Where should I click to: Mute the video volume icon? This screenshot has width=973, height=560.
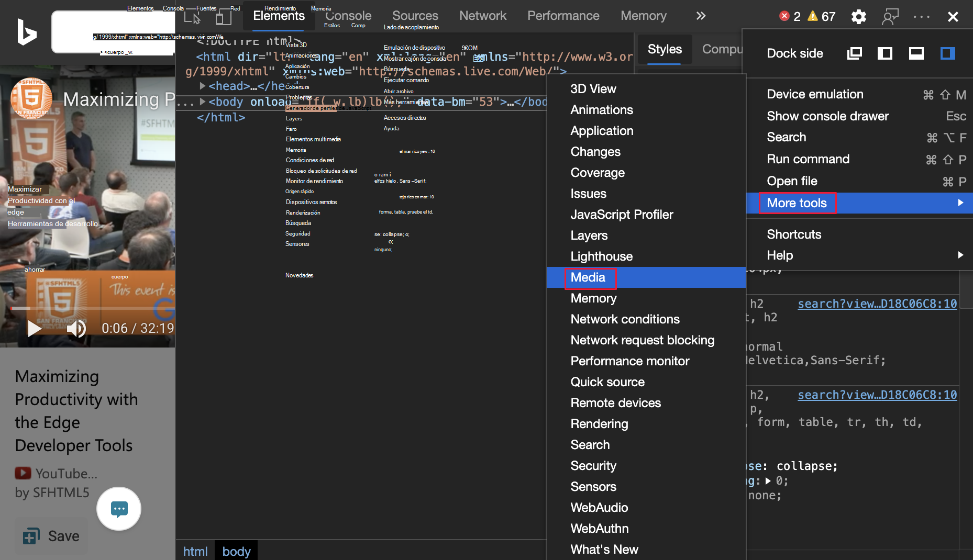[76, 328]
